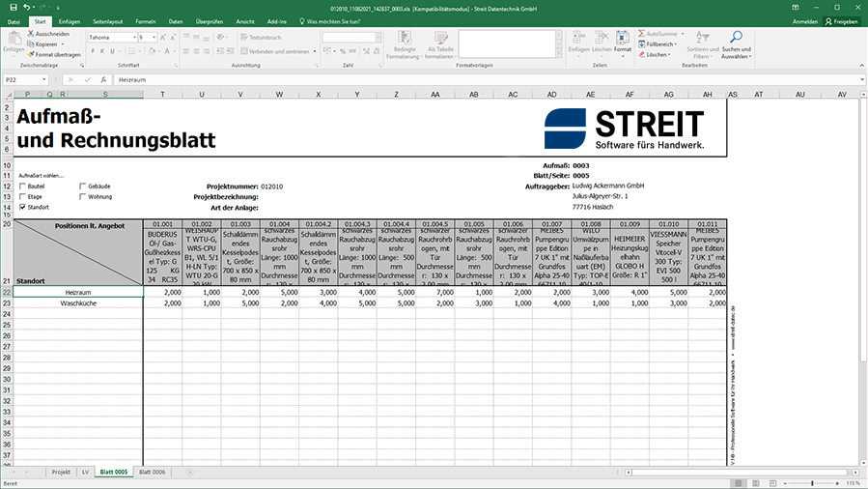Click the zoom slider in status bar
The width and height of the screenshot is (868, 489).
pyautogui.click(x=811, y=482)
